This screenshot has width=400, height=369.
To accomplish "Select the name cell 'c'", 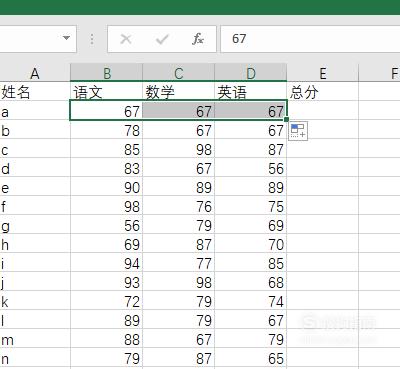I will [35, 149].
